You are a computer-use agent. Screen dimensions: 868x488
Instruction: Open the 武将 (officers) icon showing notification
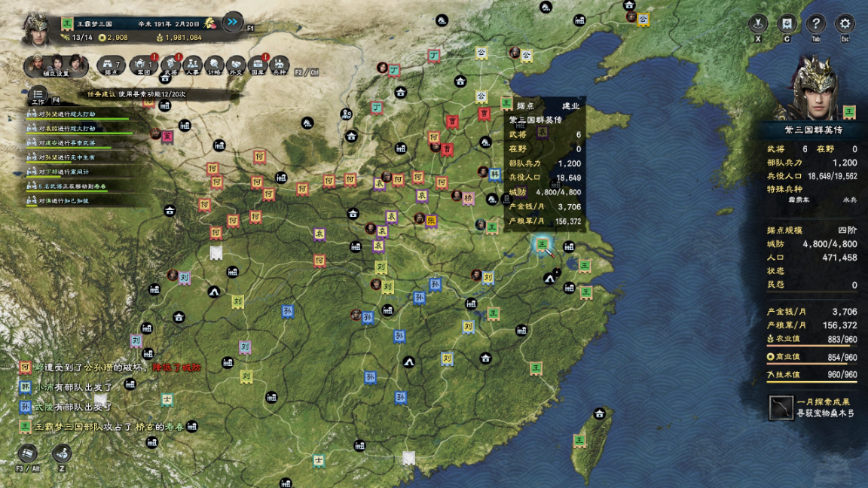[171, 63]
